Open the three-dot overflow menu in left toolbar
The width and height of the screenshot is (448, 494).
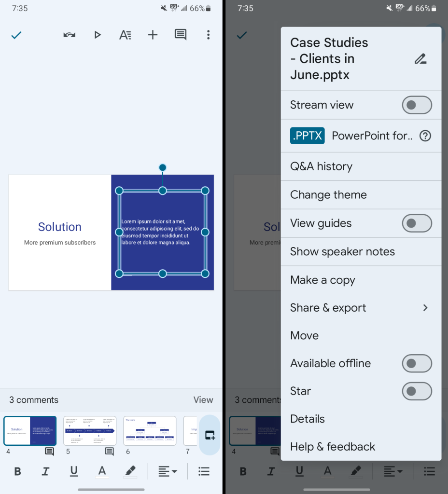(208, 35)
